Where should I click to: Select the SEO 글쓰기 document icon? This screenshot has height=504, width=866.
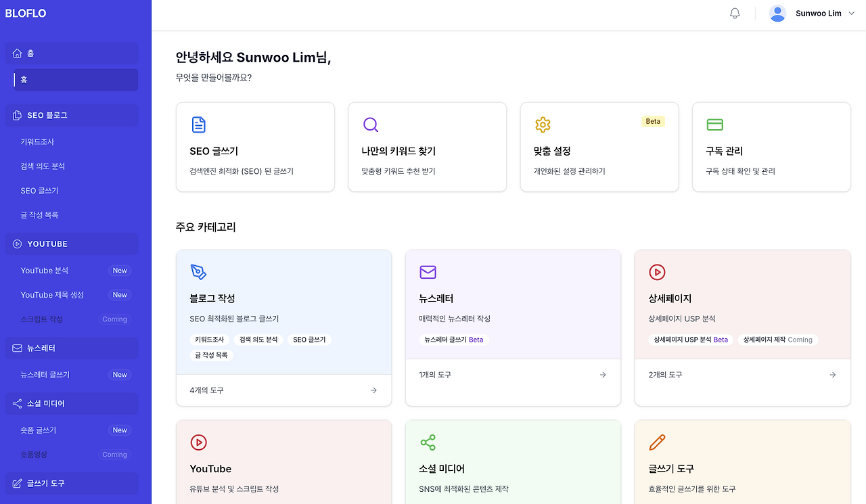[x=198, y=124]
